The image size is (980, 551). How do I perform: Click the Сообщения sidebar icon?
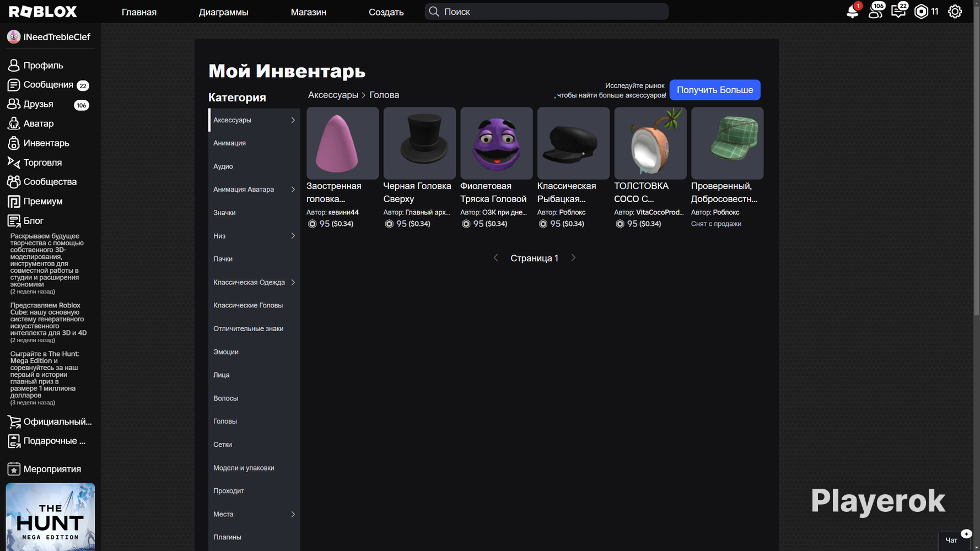(14, 85)
